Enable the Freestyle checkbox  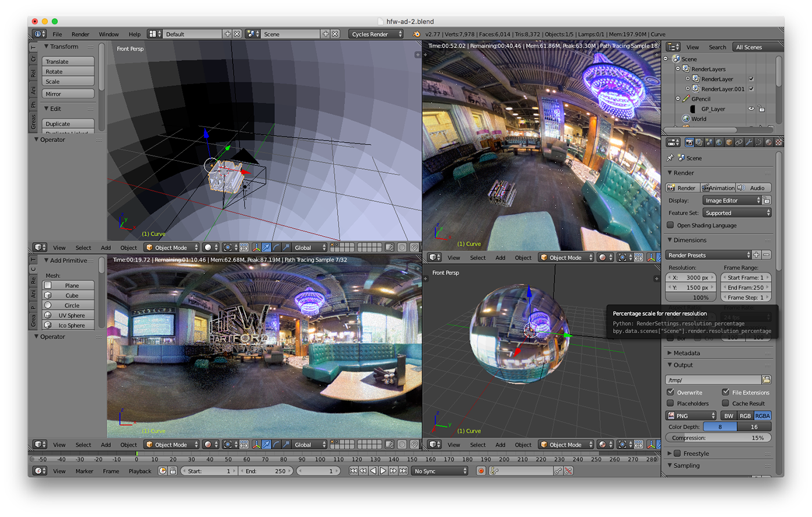pos(677,454)
